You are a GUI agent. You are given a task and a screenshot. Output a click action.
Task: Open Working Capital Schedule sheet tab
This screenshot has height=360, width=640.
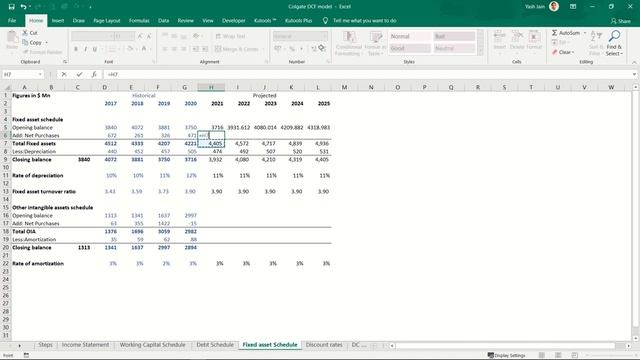click(152, 345)
